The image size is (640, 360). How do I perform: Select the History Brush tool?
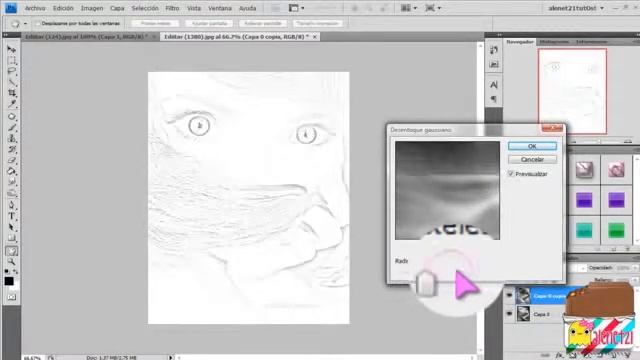point(11,149)
